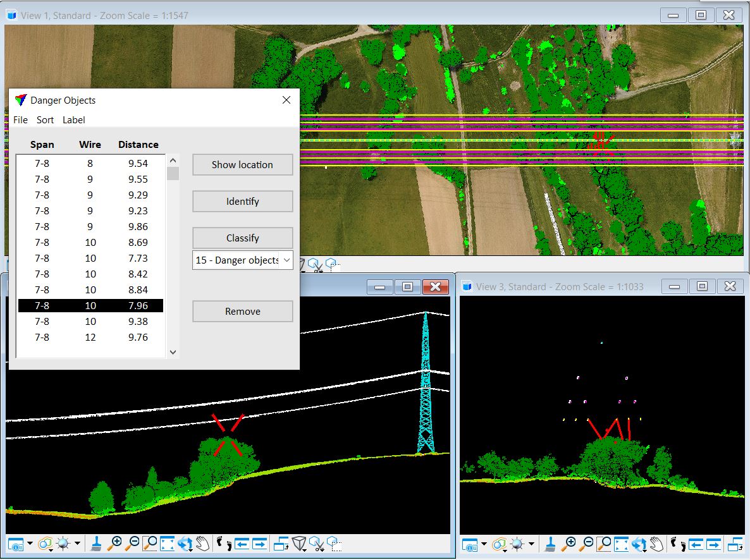Click Fit View icon in View 3 toolbar
This screenshot has width=750, height=560.
622,544
